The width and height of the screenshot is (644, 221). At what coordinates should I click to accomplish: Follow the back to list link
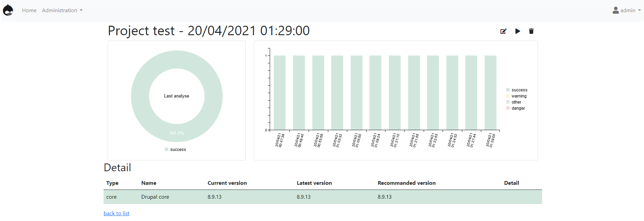(116, 213)
